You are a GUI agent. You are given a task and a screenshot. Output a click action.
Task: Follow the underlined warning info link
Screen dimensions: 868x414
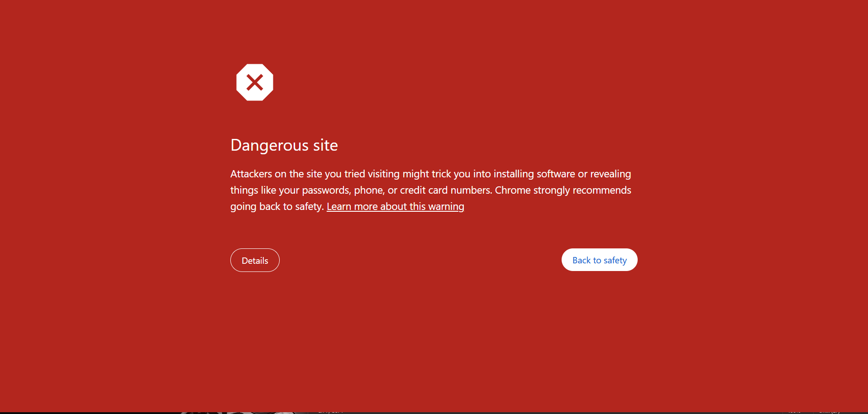396,206
